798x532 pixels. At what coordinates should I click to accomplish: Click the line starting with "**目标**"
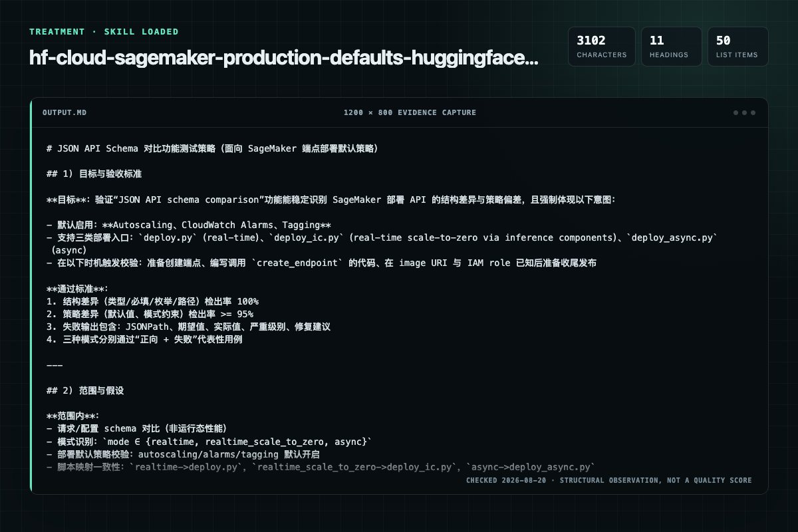(x=331, y=199)
